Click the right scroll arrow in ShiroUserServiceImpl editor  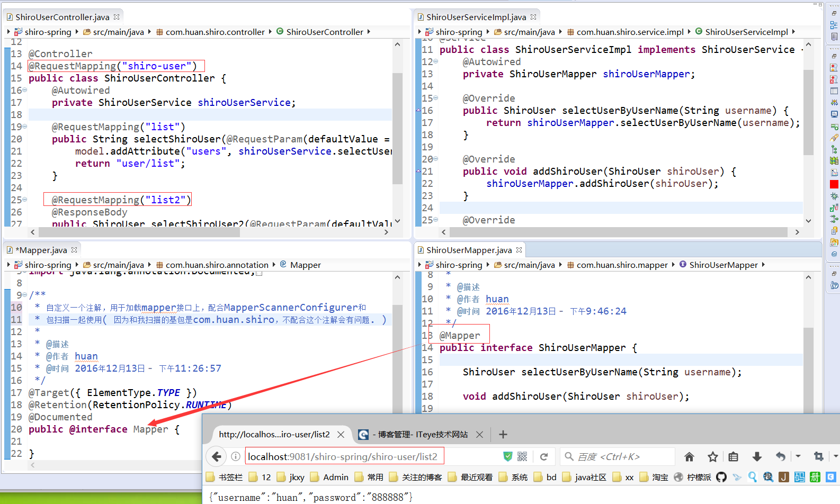coord(797,232)
